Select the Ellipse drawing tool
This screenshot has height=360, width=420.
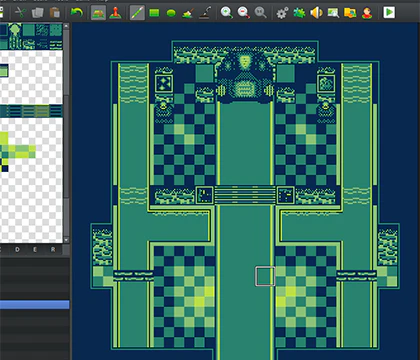[x=171, y=13]
